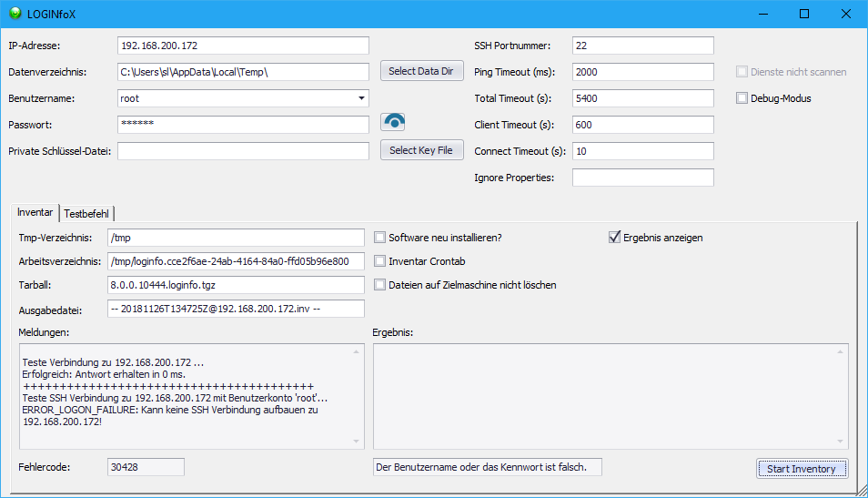Click the error message field about Benutzername
This screenshot has height=498, width=868.
487,467
